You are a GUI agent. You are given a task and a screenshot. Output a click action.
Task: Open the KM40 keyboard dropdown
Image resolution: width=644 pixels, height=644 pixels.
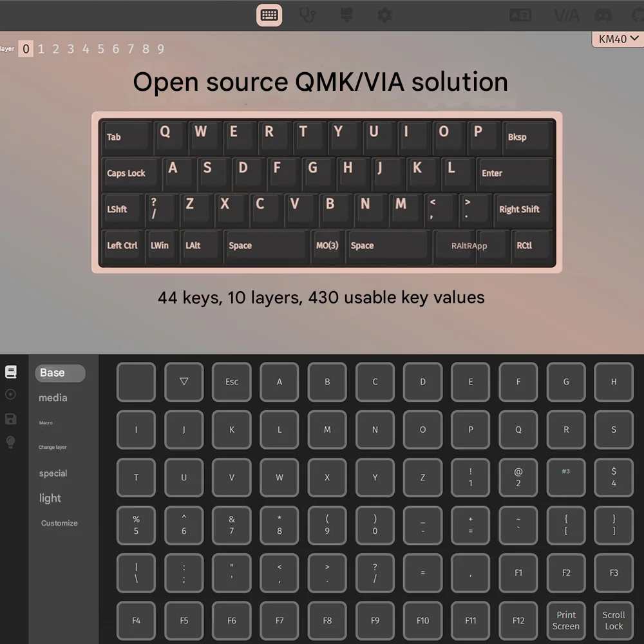tap(618, 39)
